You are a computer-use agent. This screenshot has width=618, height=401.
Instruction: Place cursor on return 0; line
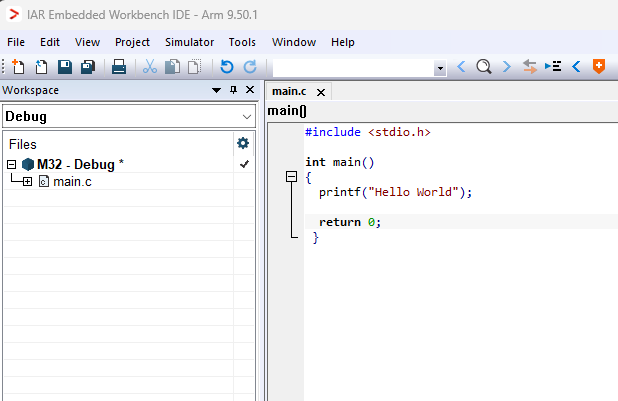coord(350,222)
